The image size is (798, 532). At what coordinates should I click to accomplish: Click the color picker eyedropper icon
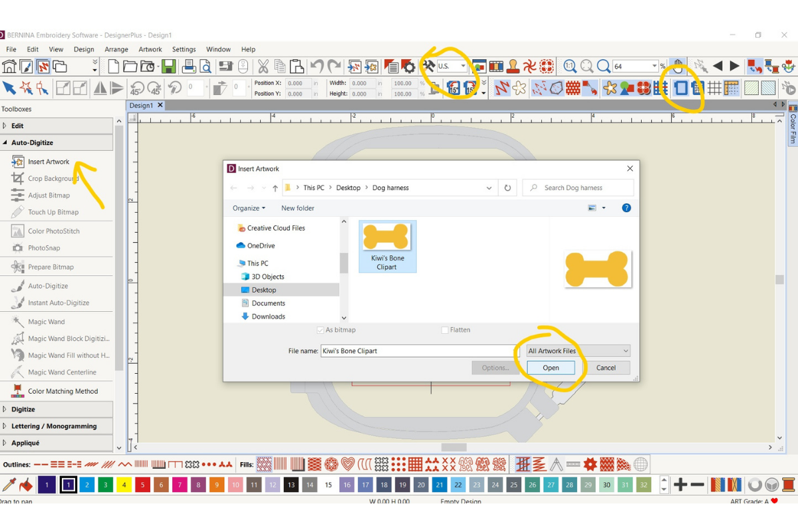(x=9, y=485)
